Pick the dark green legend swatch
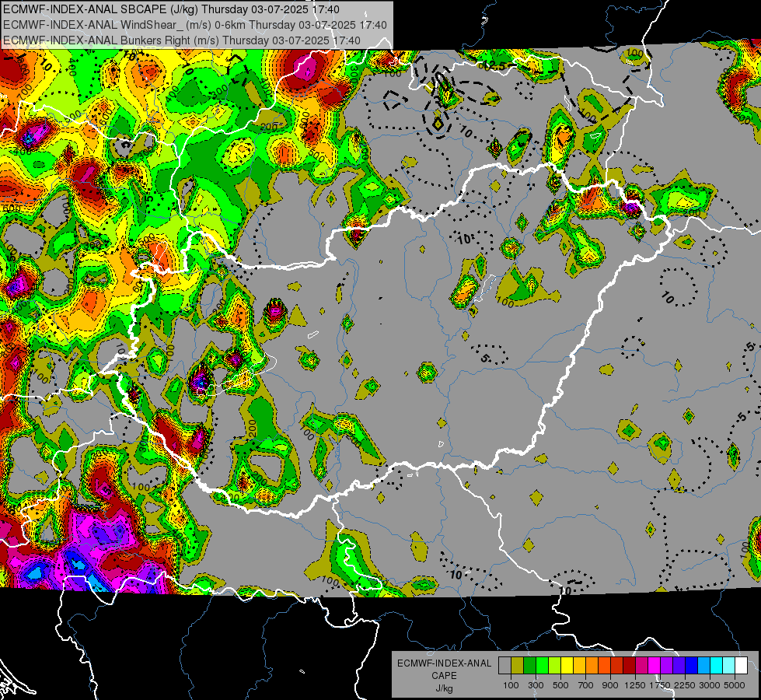The width and height of the screenshot is (761, 700). coord(529,665)
